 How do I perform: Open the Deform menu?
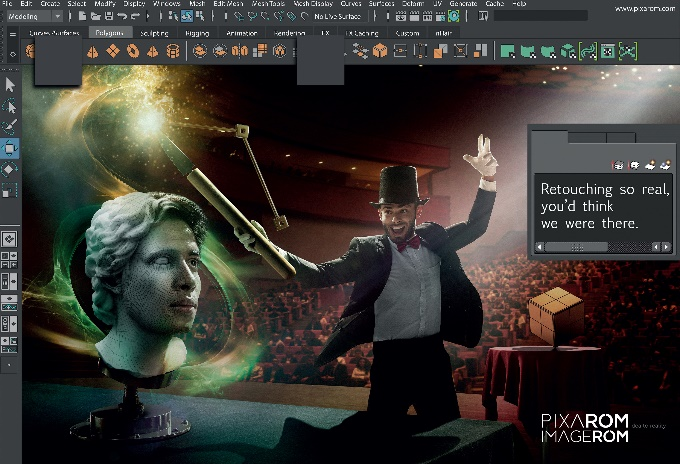coord(412,3)
